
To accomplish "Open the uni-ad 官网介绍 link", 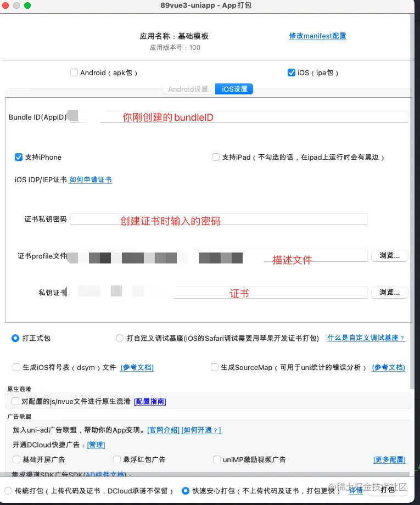I will point(163,430).
